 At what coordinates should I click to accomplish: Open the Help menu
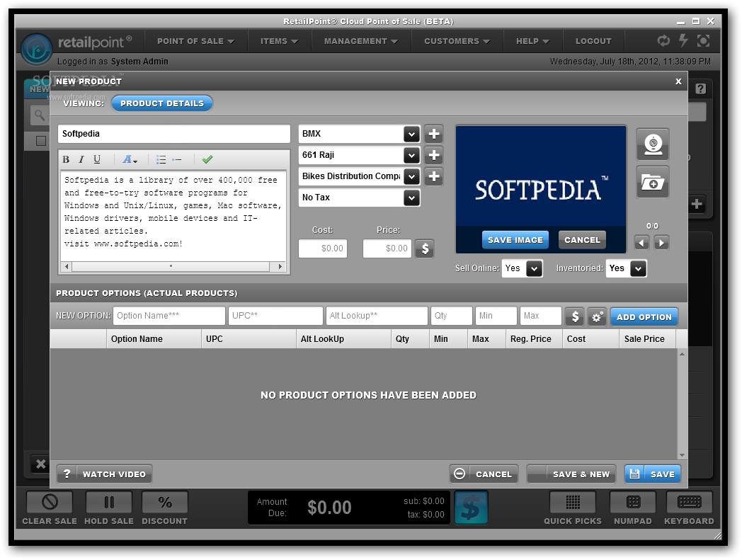coord(533,41)
